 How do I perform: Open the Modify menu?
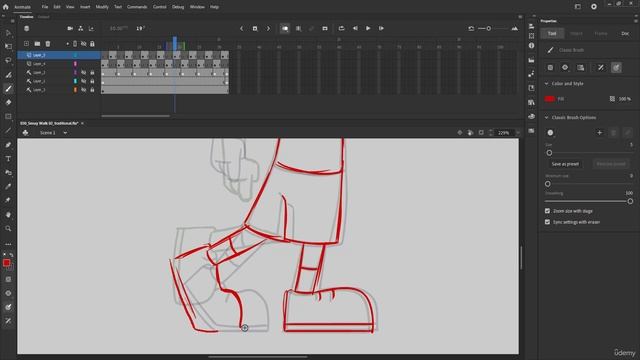(x=102, y=7)
